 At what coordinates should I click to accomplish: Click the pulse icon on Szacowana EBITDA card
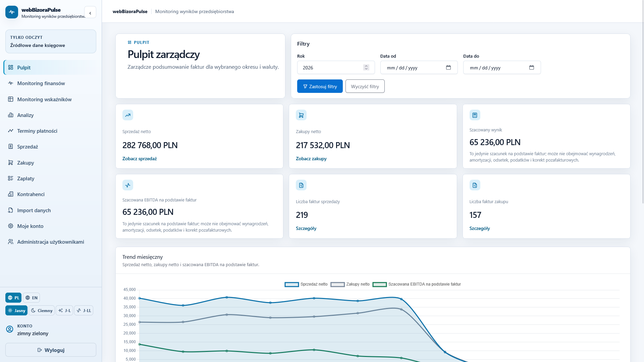[x=128, y=185]
